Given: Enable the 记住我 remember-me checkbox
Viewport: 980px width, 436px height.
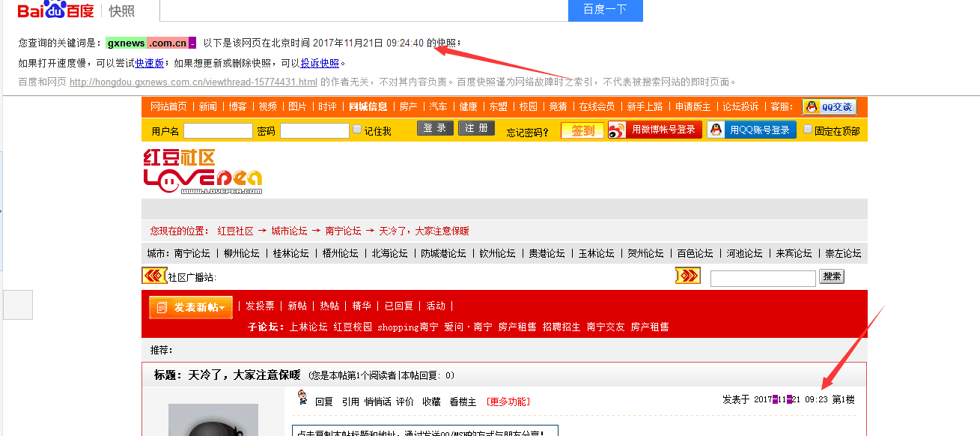Looking at the screenshot, I should click(x=357, y=127).
